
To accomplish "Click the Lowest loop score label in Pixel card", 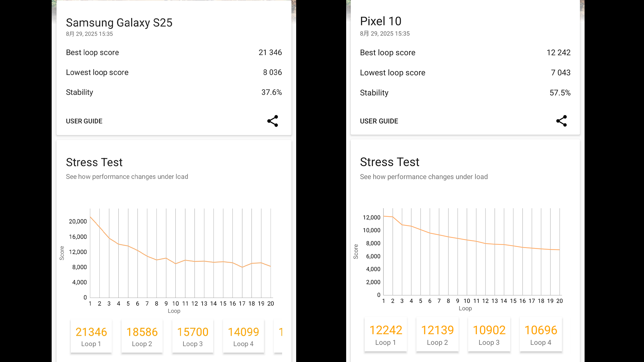I will click(x=392, y=73).
